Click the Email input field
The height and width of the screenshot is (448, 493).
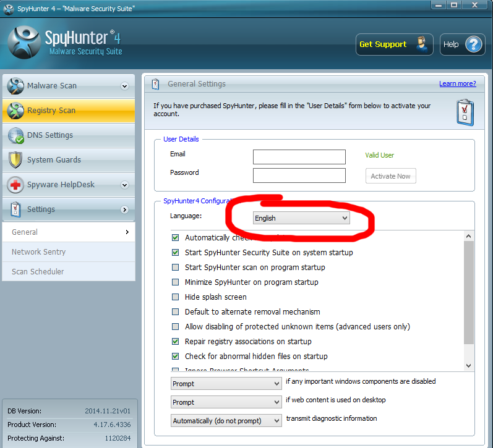click(299, 157)
